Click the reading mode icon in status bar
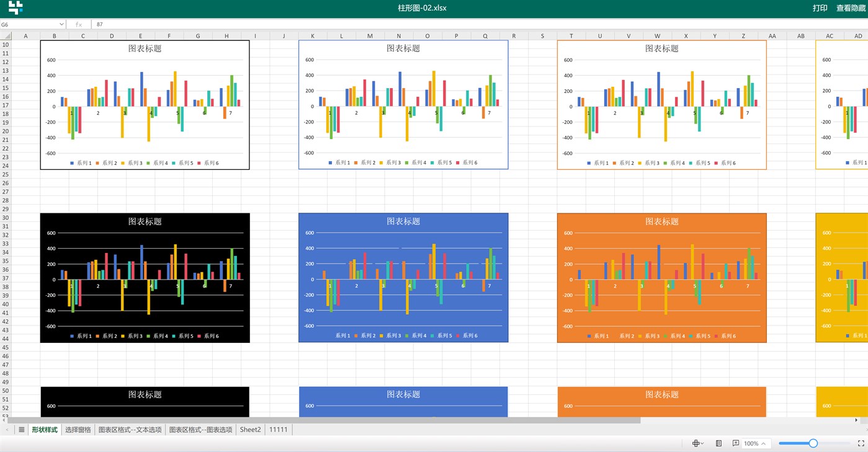This screenshot has height=452, width=868. click(x=719, y=443)
